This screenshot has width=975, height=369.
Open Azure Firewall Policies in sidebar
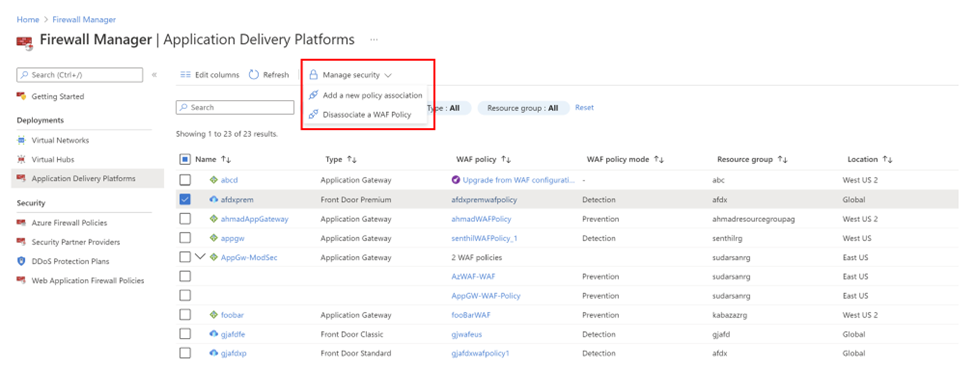tap(69, 223)
